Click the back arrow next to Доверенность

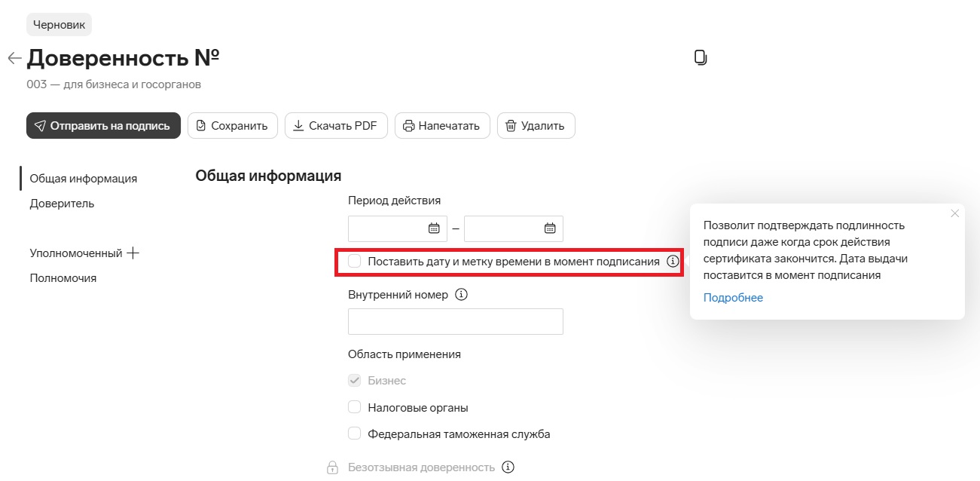tap(14, 58)
